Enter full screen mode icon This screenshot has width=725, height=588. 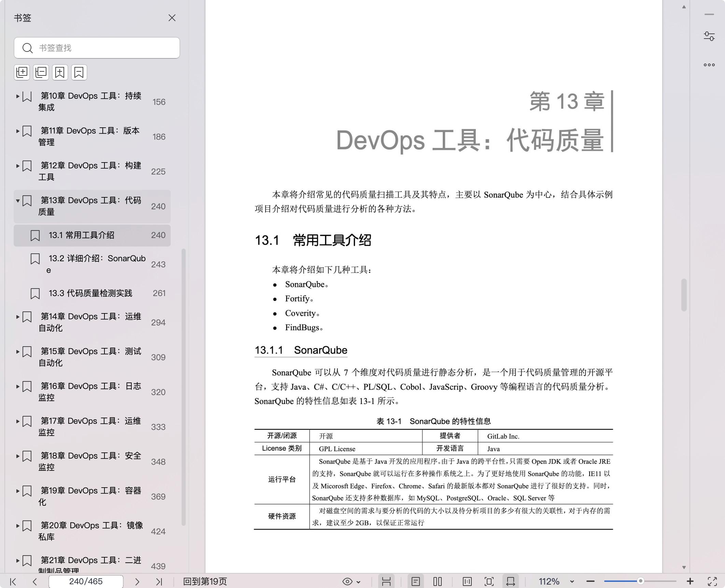[x=712, y=582]
